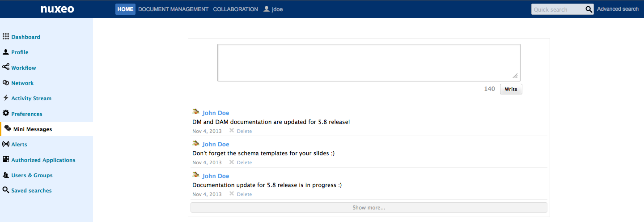
Task: Open the Collaboration tab
Action: coord(235,9)
